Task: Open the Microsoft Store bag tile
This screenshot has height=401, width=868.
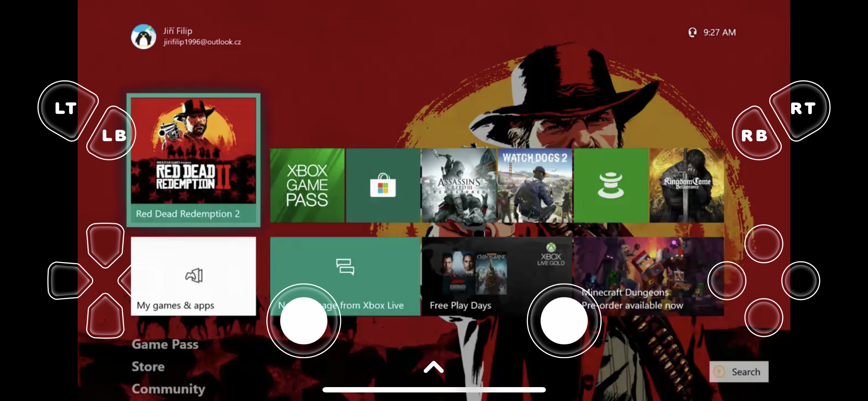Action: tap(383, 185)
